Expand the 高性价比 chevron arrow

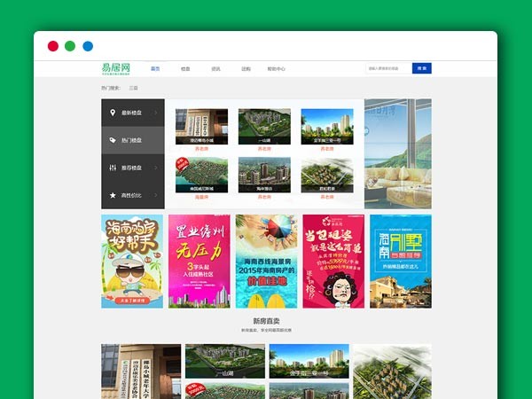[x=156, y=195]
